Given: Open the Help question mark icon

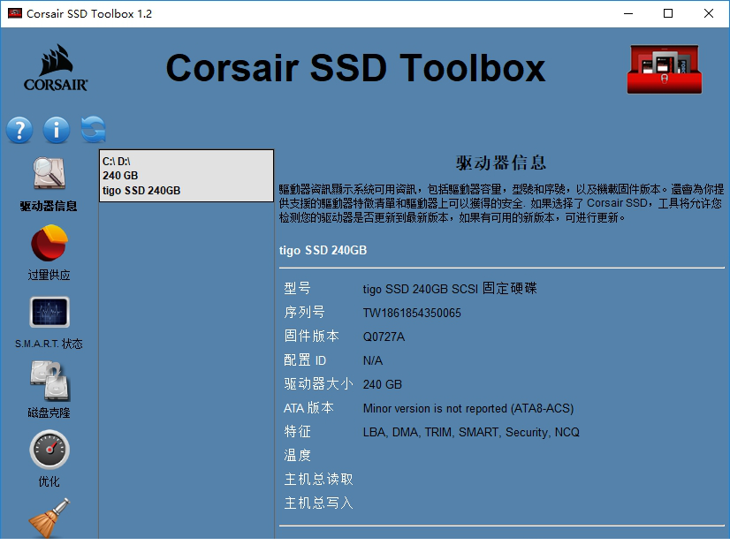Looking at the screenshot, I should [19, 130].
